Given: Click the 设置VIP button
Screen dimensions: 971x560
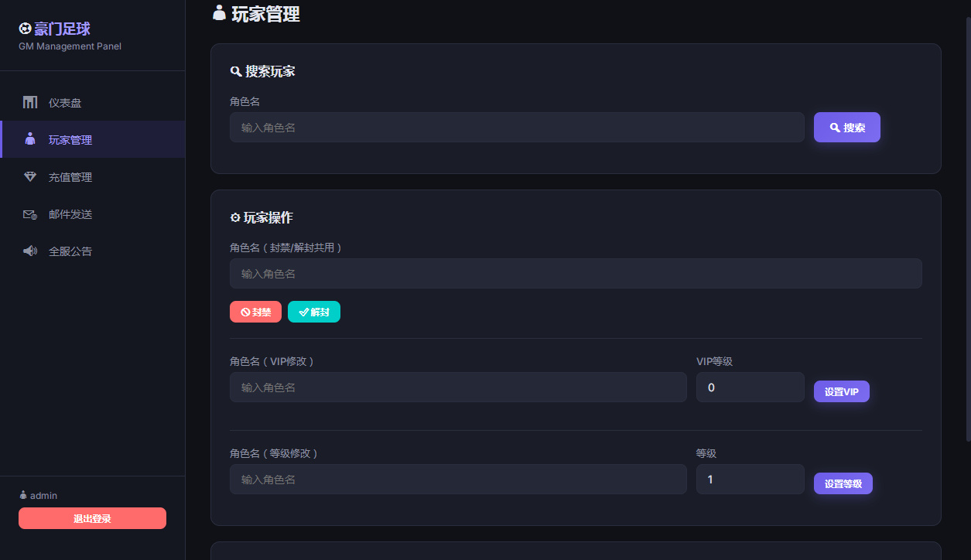Looking at the screenshot, I should 841,391.
